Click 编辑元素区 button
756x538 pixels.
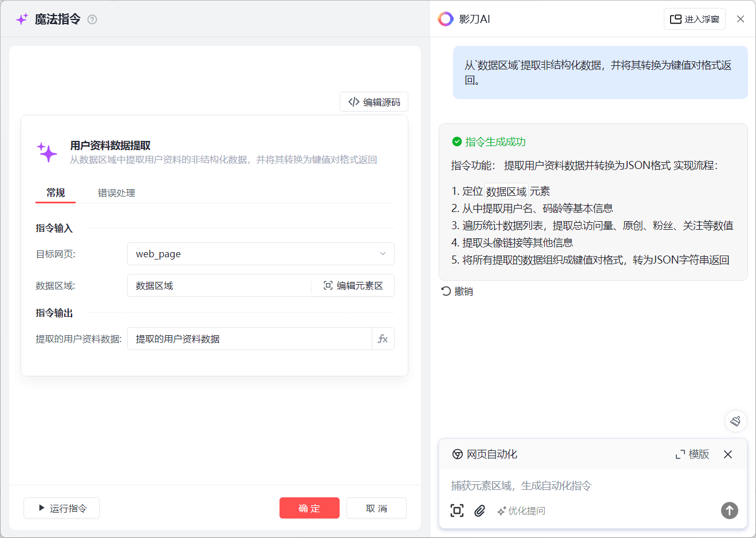click(x=353, y=285)
